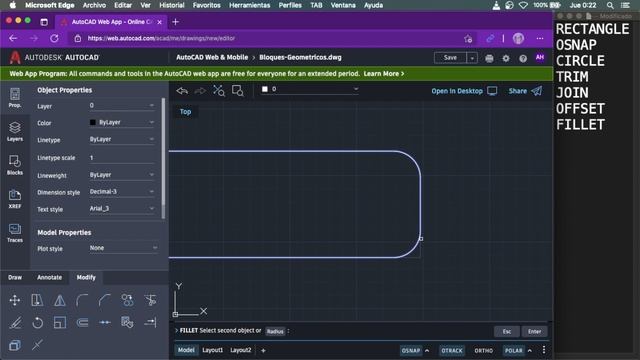Toggle POLAR in status bar
This screenshot has height=360, width=640.
pyautogui.click(x=513, y=351)
